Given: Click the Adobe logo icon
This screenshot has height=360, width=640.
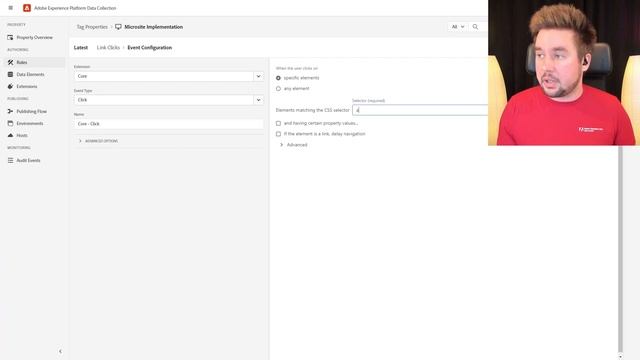Looking at the screenshot, I should (27, 8).
